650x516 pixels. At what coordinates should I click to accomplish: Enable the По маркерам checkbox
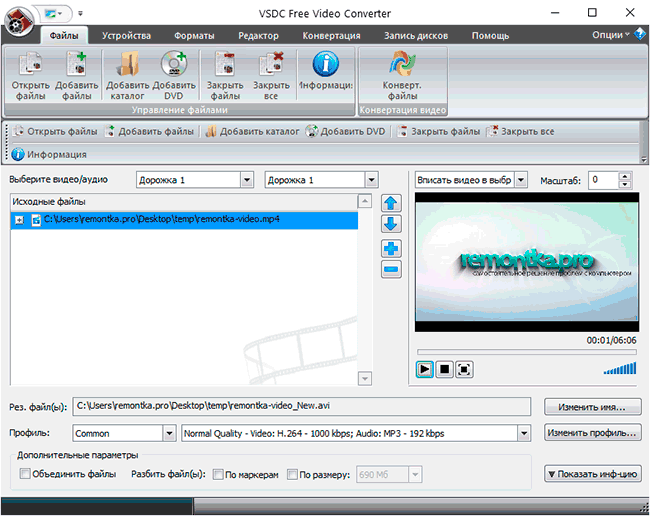click(x=218, y=474)
